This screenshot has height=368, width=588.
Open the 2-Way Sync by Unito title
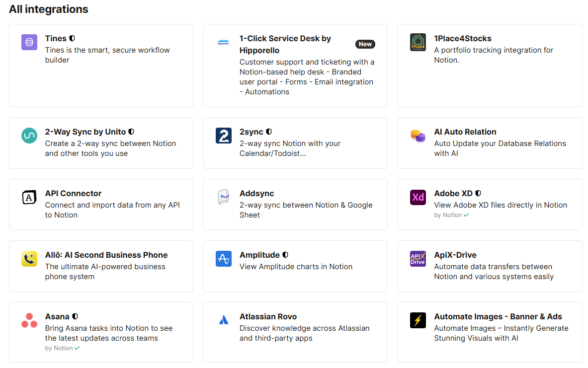85,132
